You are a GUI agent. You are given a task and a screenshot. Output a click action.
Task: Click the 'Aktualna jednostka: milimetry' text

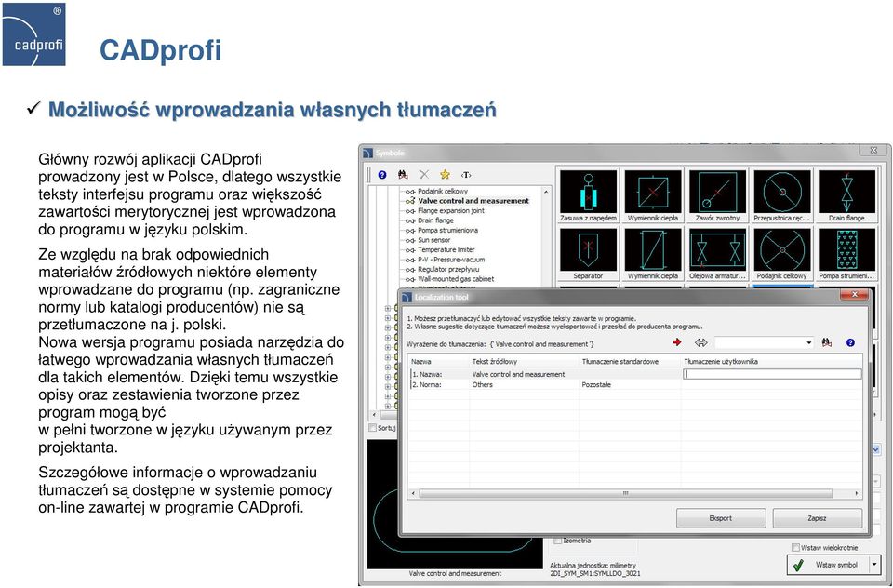coord(593,566)
